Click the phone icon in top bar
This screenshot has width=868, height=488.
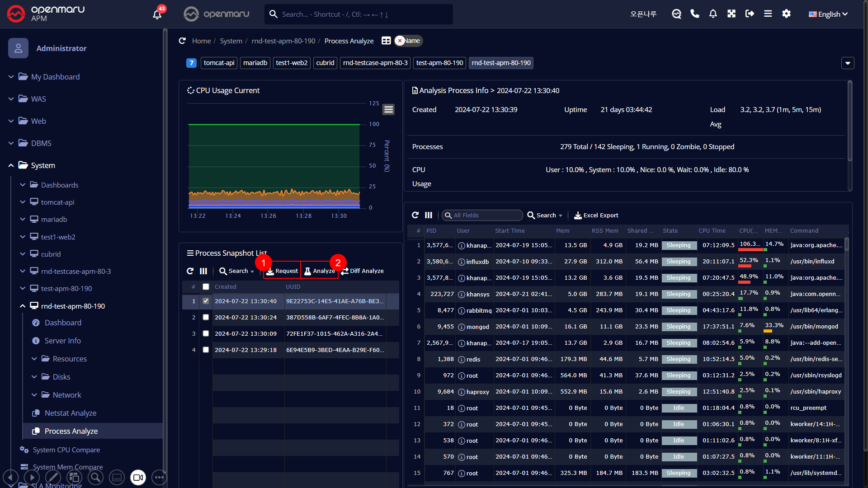695,14
